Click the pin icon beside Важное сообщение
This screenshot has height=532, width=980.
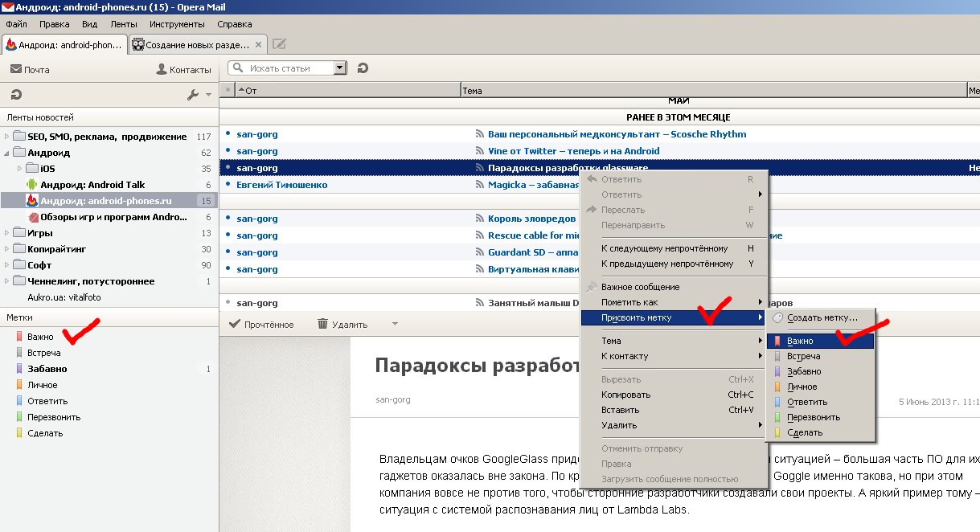pyautogui.click(x=592, y=287)
